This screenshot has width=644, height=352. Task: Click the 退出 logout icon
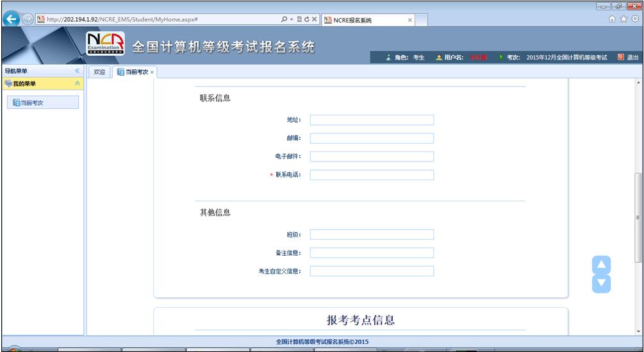point(620,58)
